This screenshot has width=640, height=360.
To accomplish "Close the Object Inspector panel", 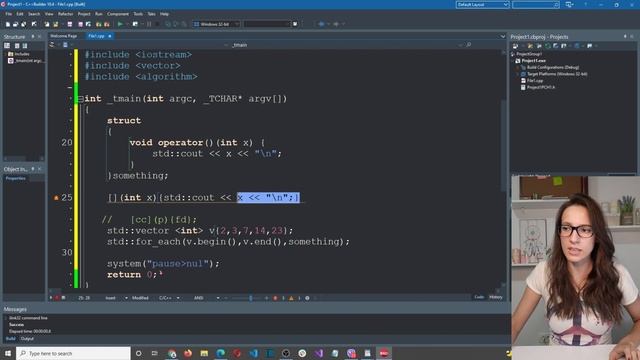I will pyautogui.click(x=40, y=169).
